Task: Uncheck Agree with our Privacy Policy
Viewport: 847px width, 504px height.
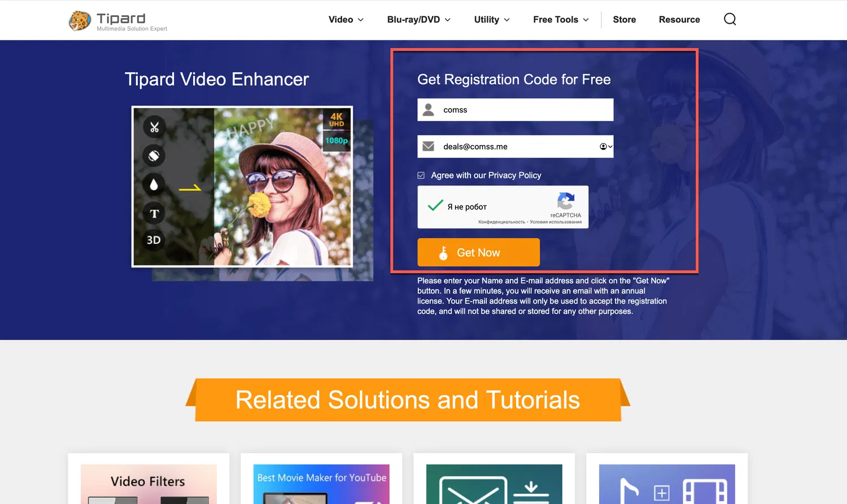Action: (x=421, y=175)
